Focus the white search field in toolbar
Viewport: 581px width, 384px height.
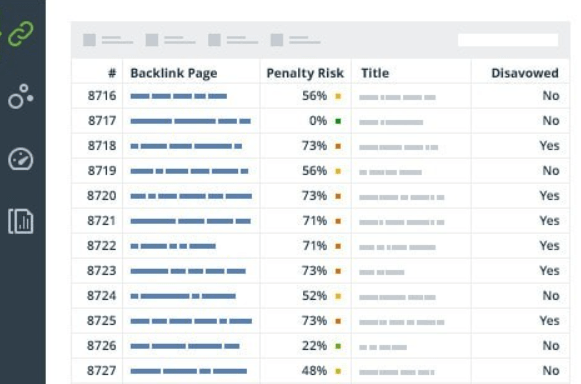508,40
